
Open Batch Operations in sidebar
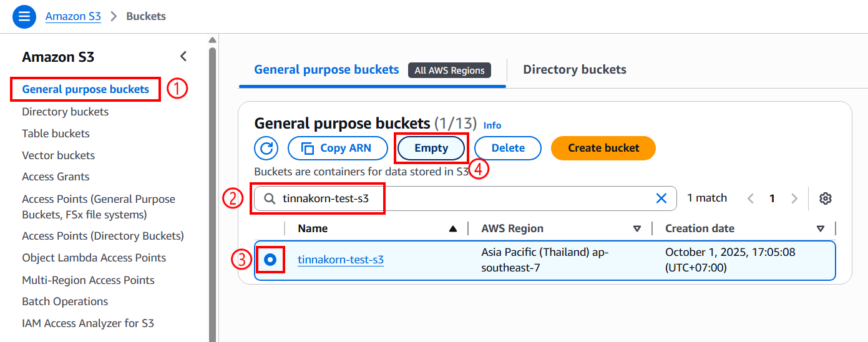pos(65,301)
